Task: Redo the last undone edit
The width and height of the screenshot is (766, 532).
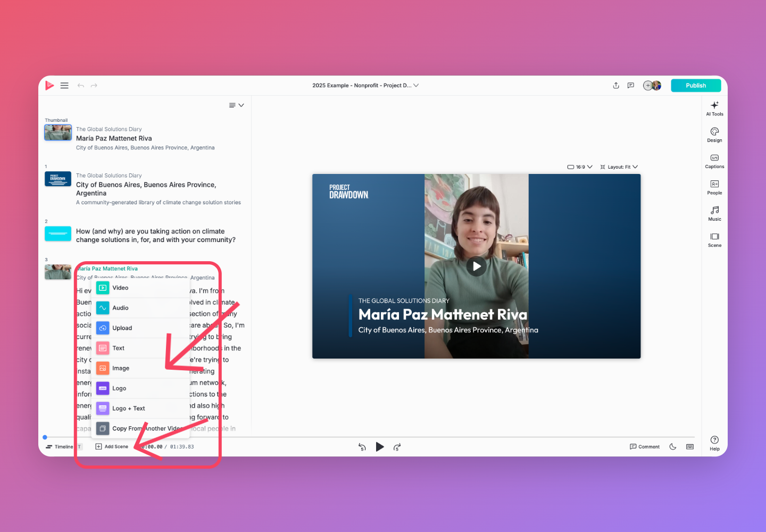Action: coord(94,85)
